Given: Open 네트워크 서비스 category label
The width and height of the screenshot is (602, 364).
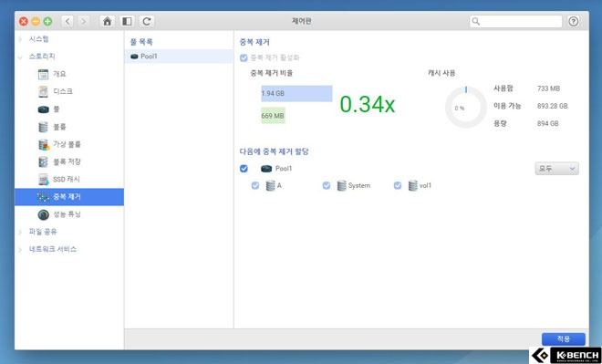Looking at the screenshot, I should (53, 250).
